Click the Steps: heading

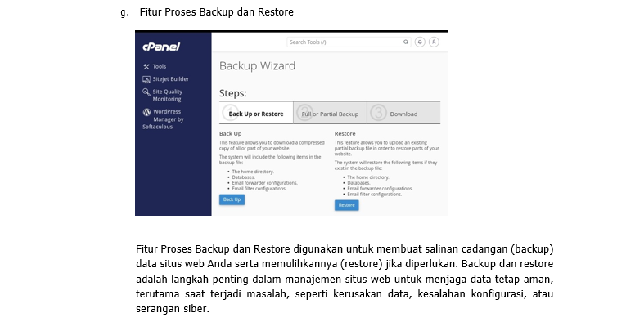click(x=233, y=93)
